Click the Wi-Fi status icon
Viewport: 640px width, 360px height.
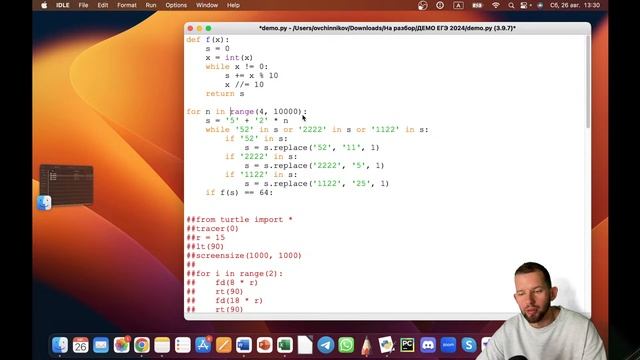[496, 5]
